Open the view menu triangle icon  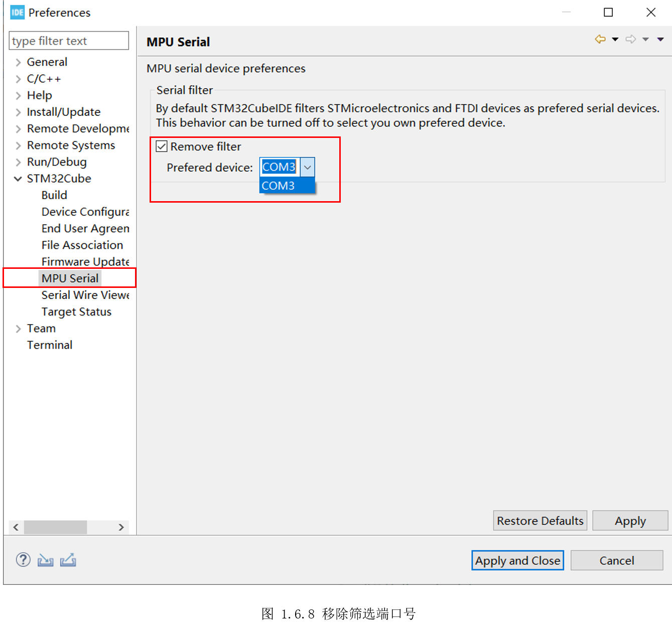(660, 39)
